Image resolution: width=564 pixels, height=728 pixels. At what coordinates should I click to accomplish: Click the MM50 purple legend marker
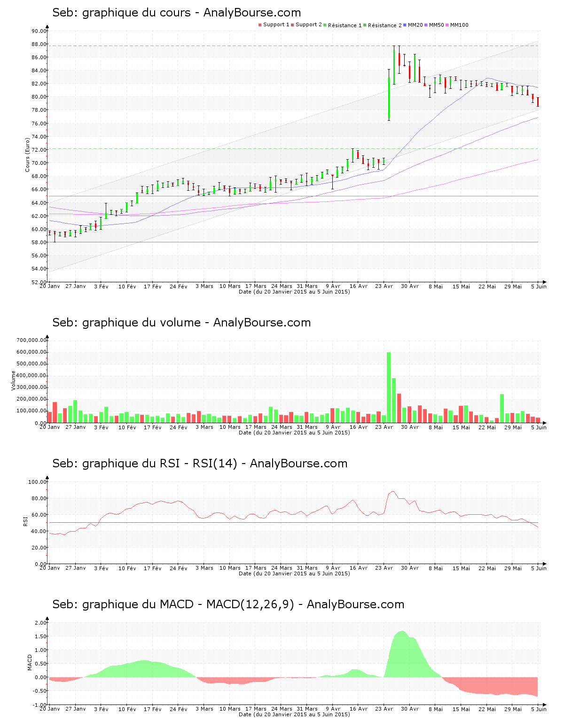click(426, 25)
